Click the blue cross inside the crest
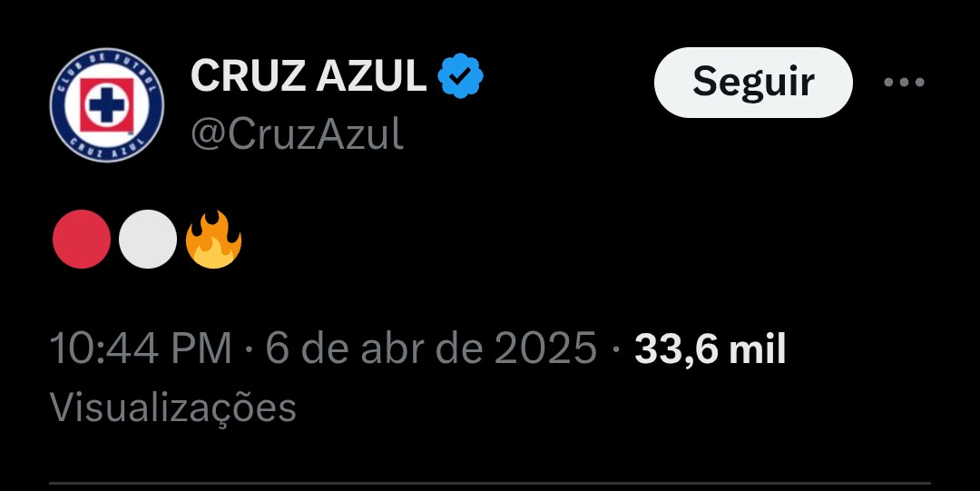 (105, 104)
